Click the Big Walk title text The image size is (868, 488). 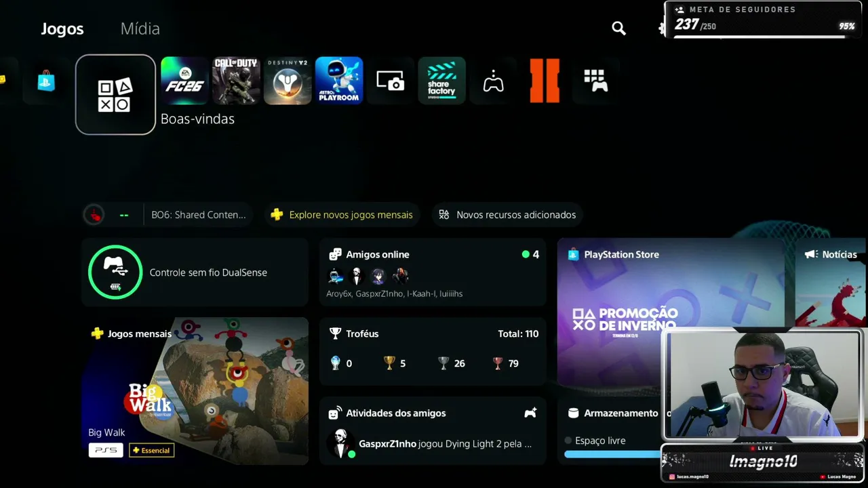(x=106, y=432)
